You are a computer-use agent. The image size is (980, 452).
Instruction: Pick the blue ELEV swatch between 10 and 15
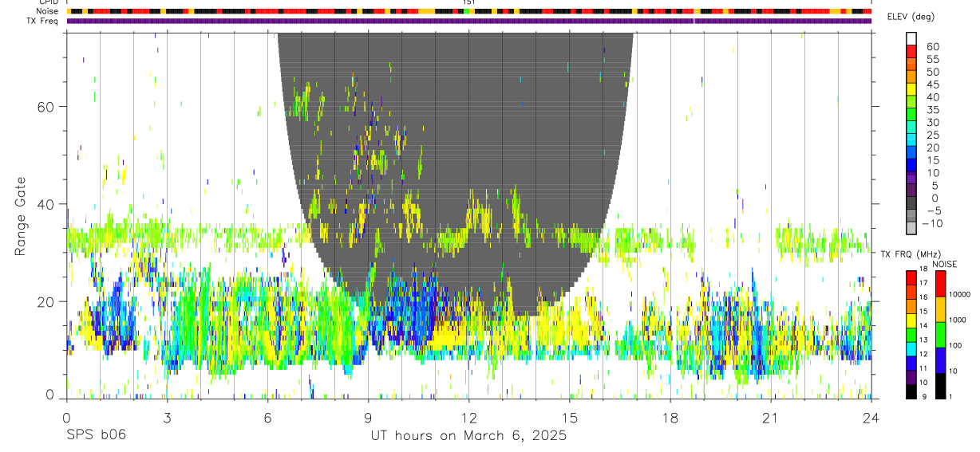click(911, 166)
